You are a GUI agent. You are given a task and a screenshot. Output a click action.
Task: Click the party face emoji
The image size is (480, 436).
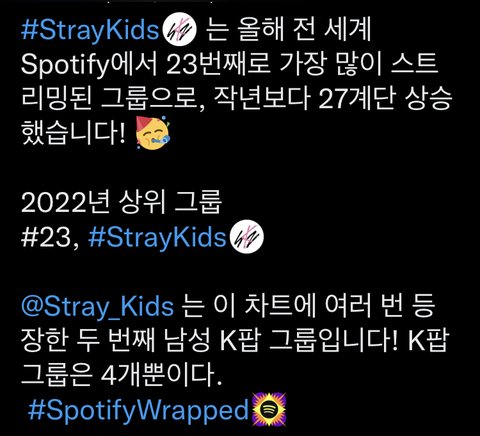(x=153, y=133)
